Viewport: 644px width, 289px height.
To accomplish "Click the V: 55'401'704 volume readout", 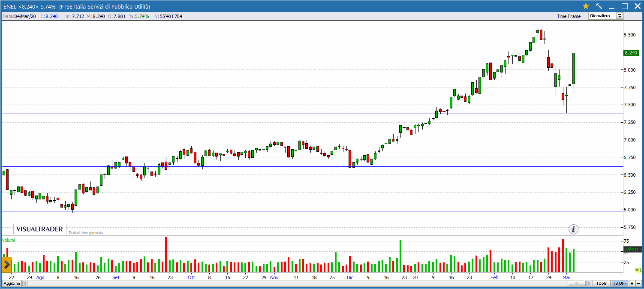I will pos(169,16).
